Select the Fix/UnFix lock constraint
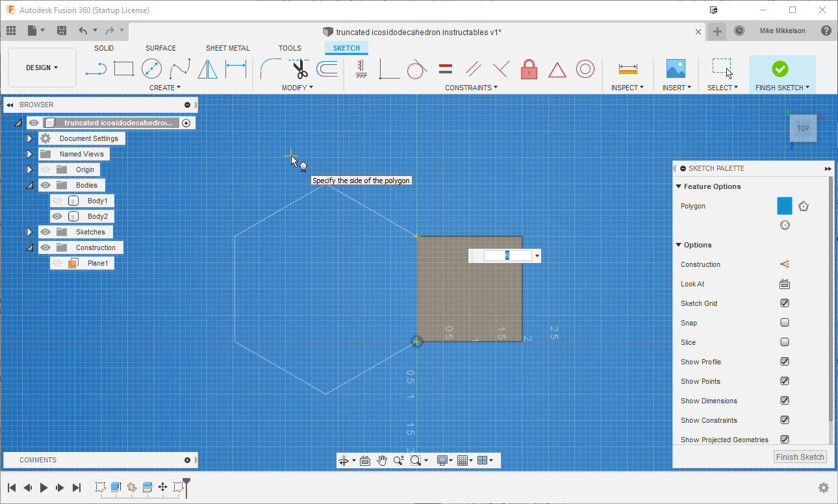Image resolution: width=838 pixels, height=504 pixels. [529, 68]
